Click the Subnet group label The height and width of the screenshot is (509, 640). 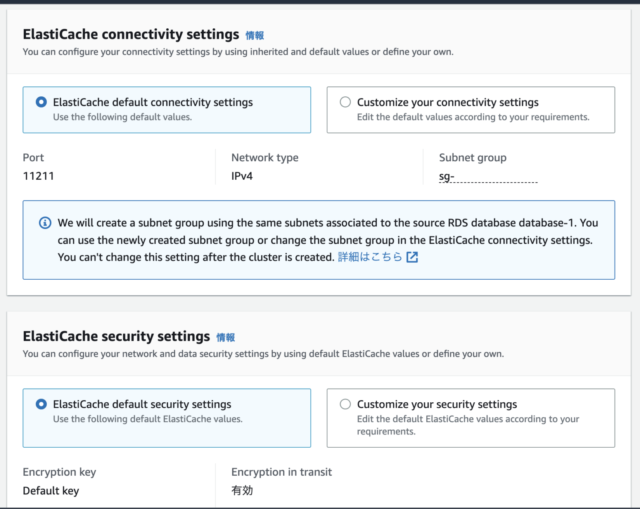click(473, 158)
